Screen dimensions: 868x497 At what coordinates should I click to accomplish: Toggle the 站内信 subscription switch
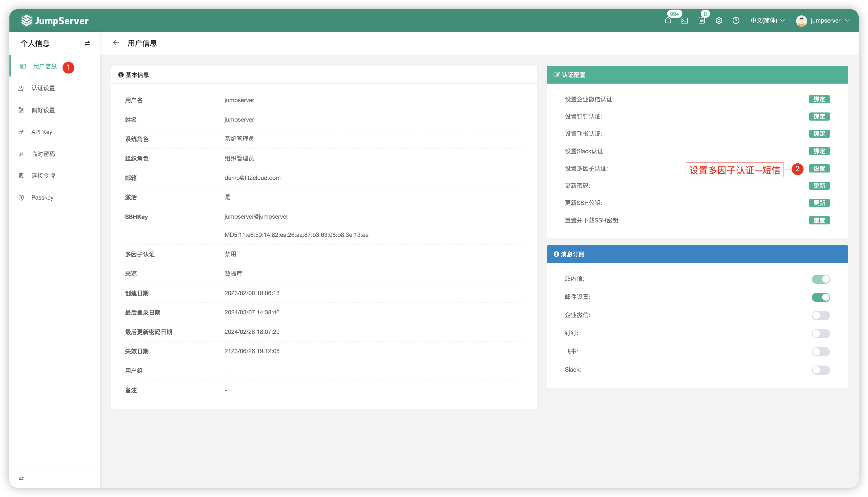821,279
